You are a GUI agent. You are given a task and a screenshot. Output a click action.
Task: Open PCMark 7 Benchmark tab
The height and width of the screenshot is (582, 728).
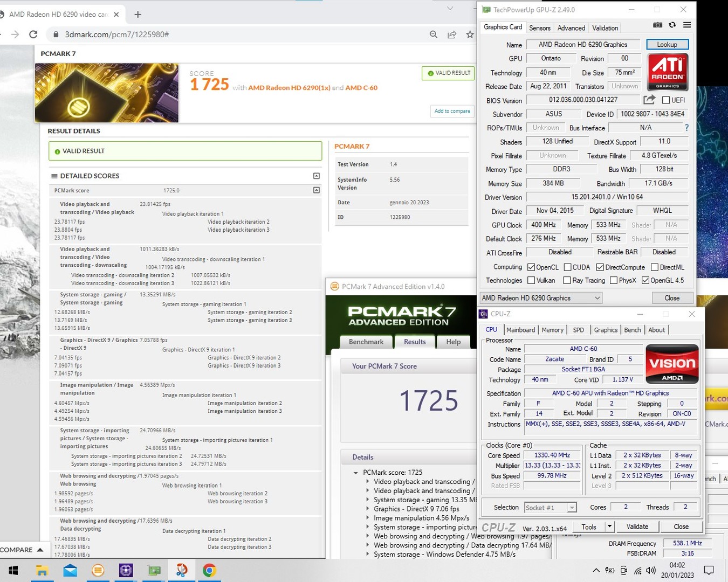366,342
